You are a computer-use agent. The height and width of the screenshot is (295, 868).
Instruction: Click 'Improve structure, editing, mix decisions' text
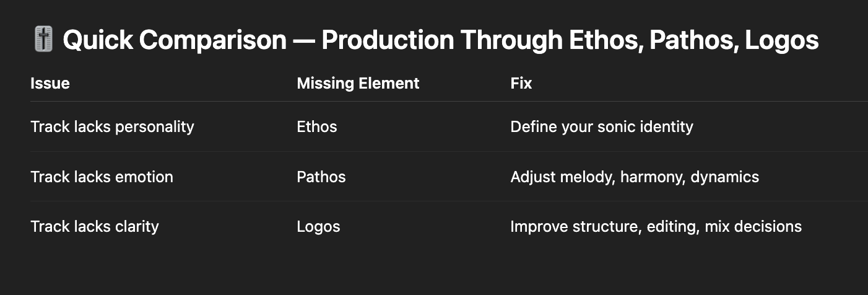tap(656, 226)
